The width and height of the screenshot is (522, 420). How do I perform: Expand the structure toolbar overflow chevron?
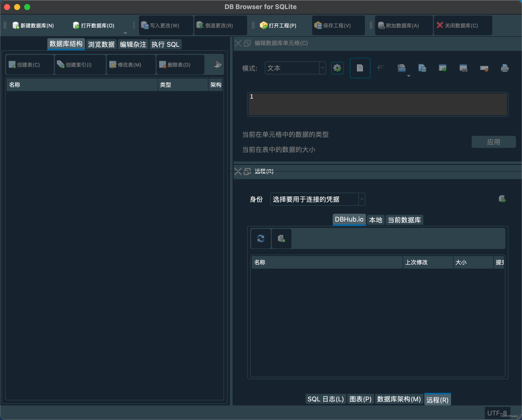[218, 65]
